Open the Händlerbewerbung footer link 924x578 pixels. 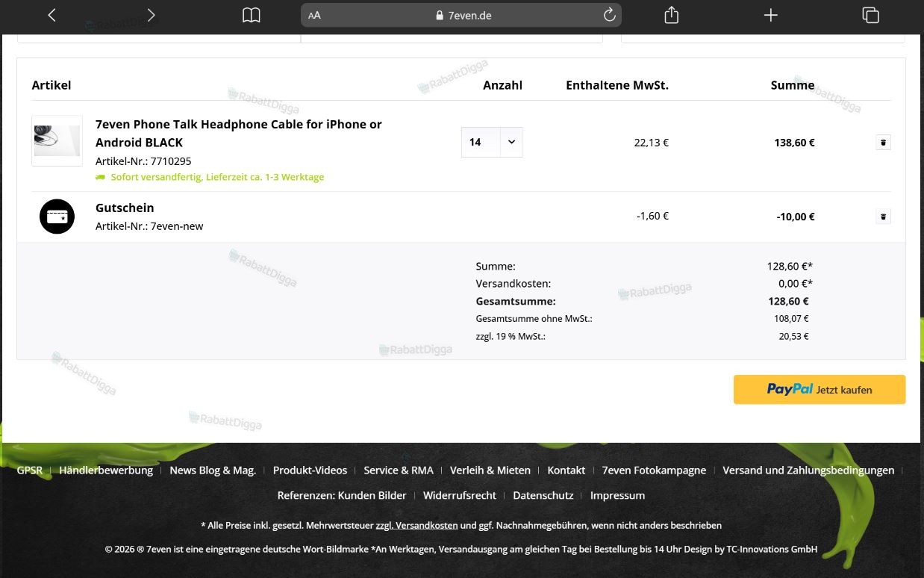click(x=106, y=470)
